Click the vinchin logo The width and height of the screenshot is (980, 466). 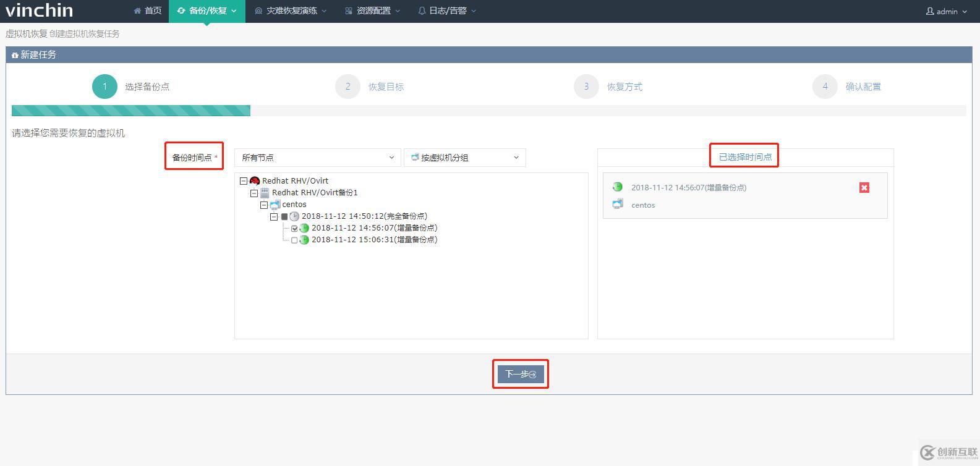click(39, 10)
